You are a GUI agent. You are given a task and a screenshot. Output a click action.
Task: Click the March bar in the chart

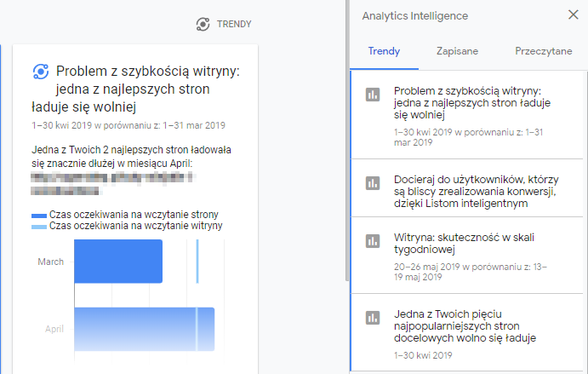(x=118, y=262)
